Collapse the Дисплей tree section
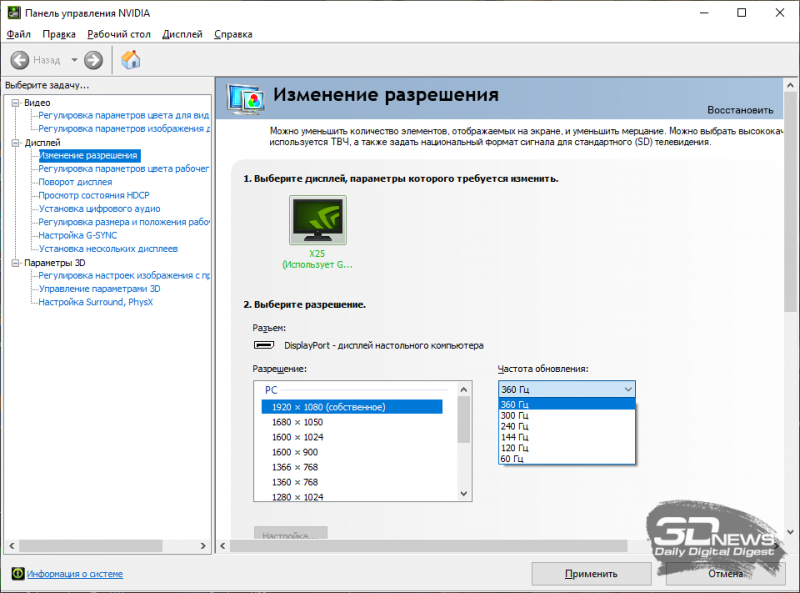The width and height of the screenshot is (800, 593). pos(16,143)
